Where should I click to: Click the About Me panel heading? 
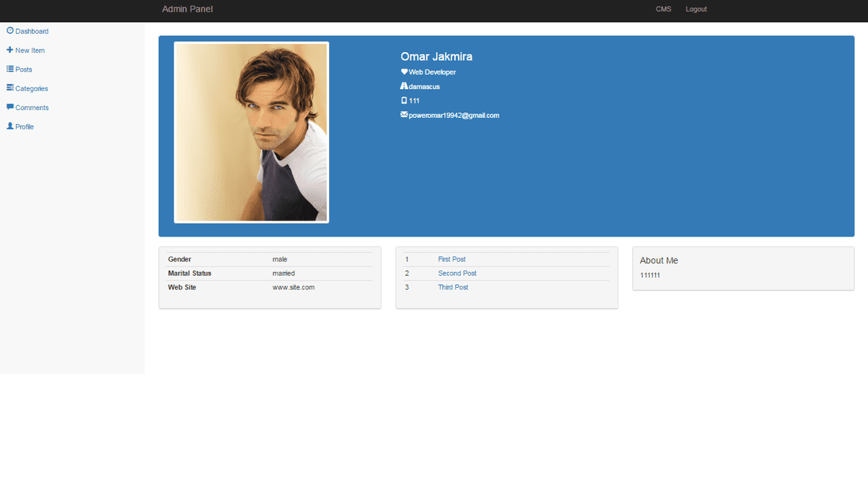[x=659, y=260]
